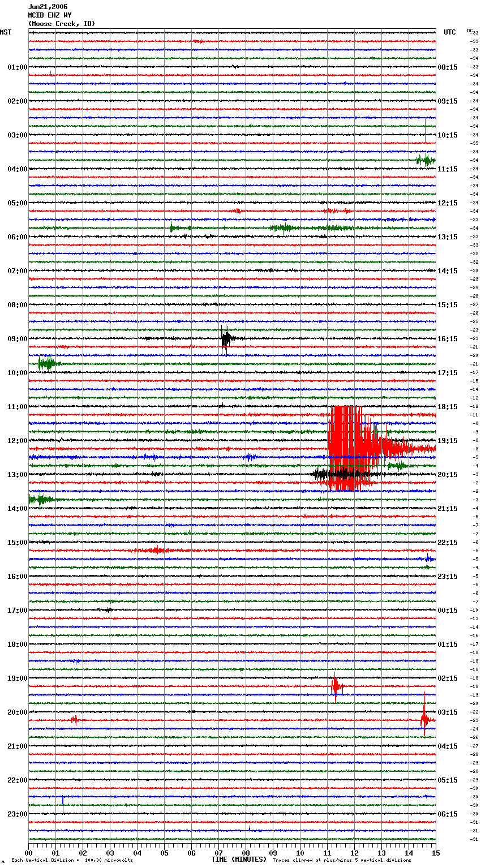481x868 pixels.
Task: Select the MST time label '23:00'
Action: [18, 814]
